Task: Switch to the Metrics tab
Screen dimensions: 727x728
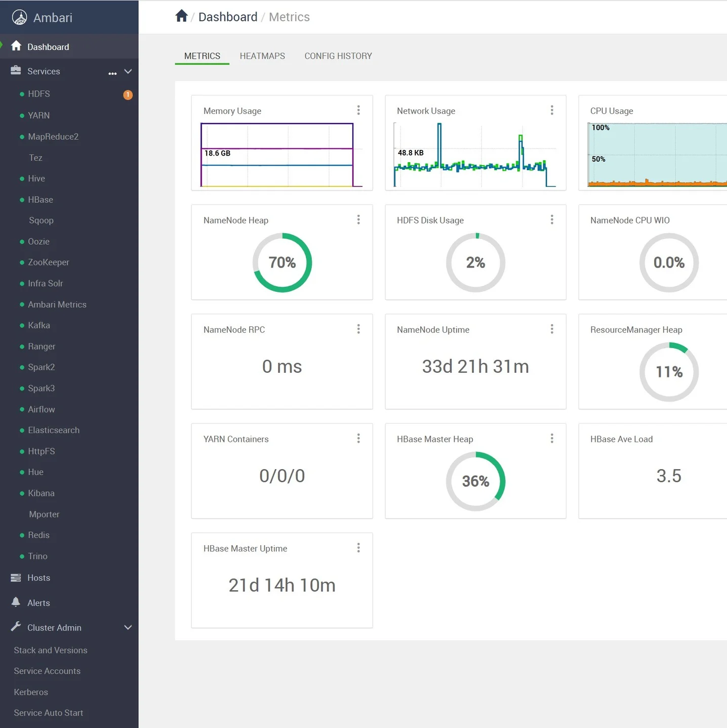Action: click(x=202, y=56)
